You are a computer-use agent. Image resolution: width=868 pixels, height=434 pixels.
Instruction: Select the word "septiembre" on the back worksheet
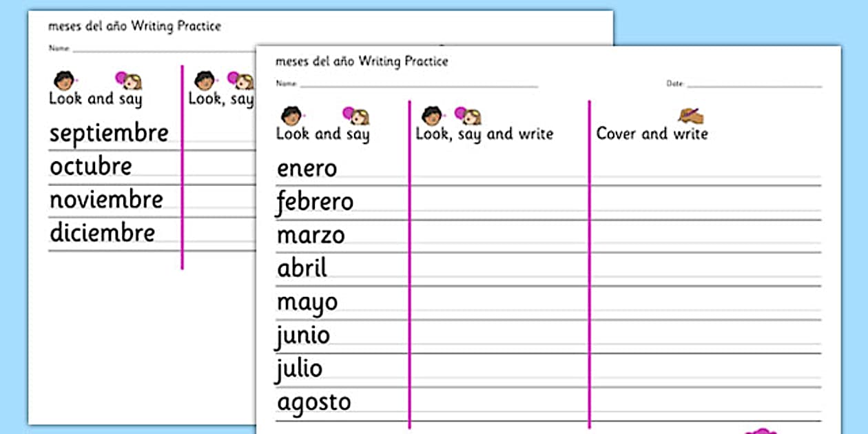[x=109, y=133]
